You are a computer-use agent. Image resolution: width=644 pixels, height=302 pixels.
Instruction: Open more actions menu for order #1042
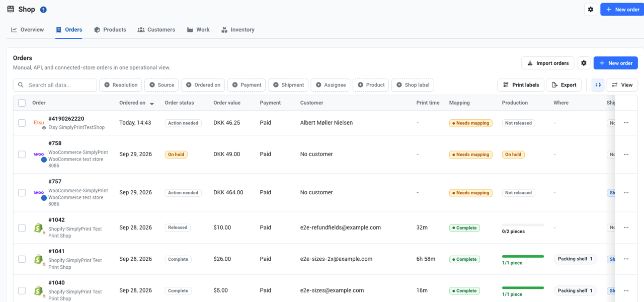coord(626,228)
